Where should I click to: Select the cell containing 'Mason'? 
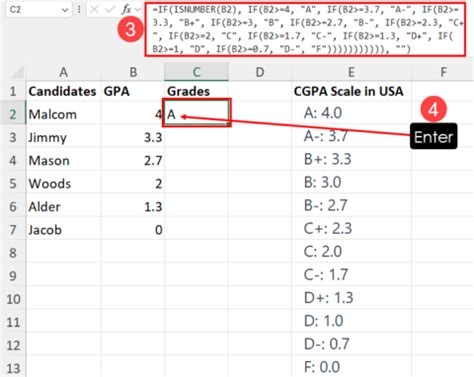[64, 160]
